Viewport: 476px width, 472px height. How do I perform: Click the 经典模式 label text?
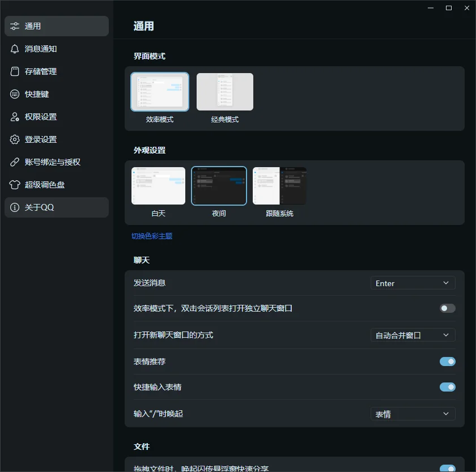[225, 120]
